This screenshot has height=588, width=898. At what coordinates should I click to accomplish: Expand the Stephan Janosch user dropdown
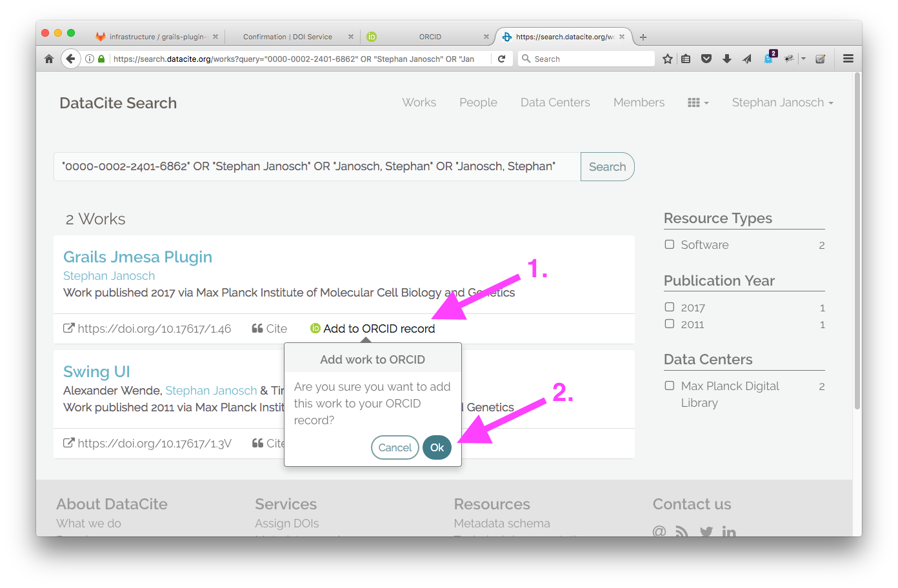coord(782,103)
